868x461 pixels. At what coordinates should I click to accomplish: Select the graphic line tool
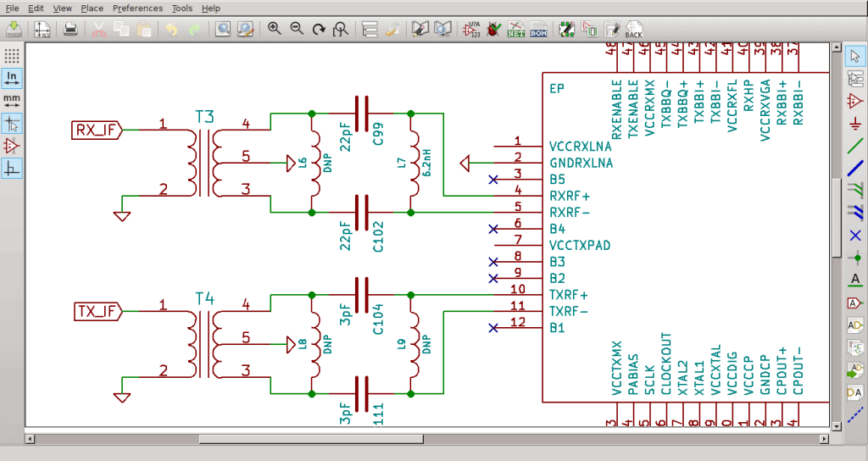[855, 415]
